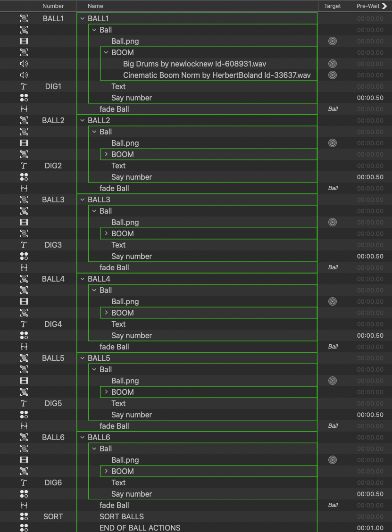
Task: Collapse the BALL1 group
Action: click(83, 18)
